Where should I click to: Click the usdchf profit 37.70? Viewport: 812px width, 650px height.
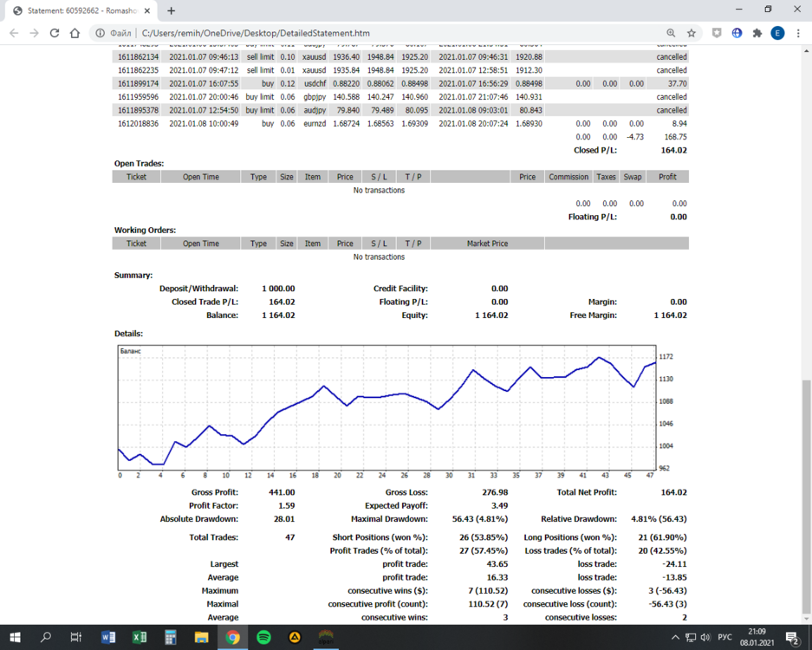pyautogui.click(x=678, y=83)
